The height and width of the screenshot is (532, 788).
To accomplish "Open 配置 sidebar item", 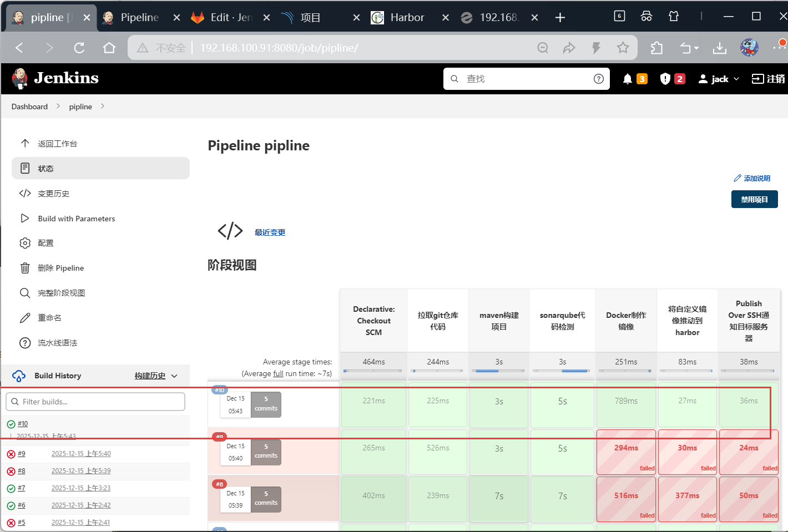I will click(x=100, y=243).
